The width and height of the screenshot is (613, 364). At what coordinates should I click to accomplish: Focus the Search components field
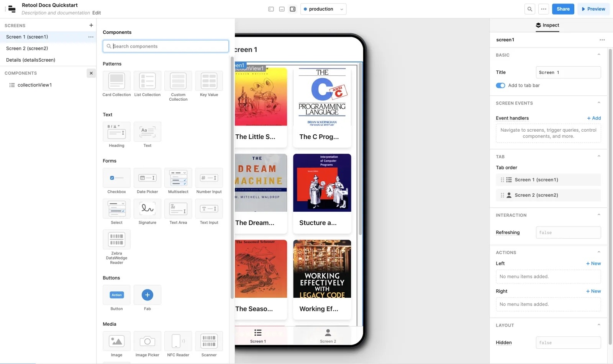tap(166, 46)
